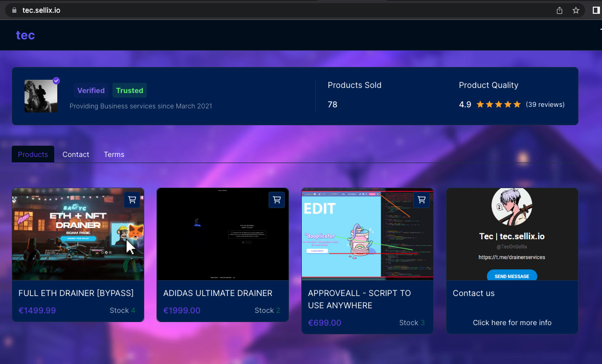Click the verified checkmark badge on the seller avatar

click(56, 81)
